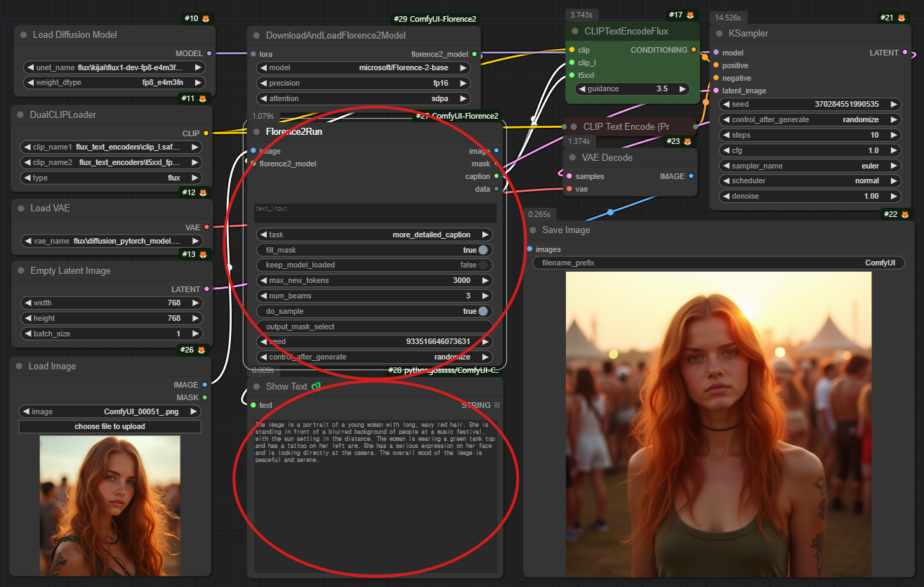
Task: Click the Florence2Run seed value field
Action: pos(374,341)
